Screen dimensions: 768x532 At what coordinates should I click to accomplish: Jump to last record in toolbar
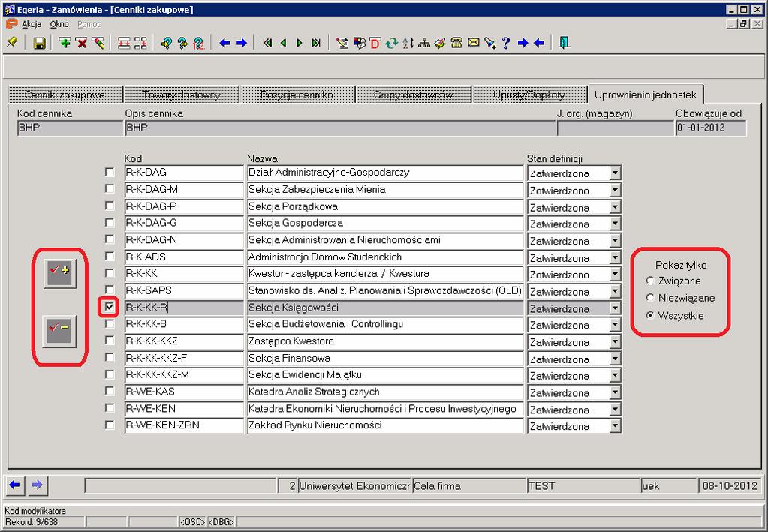tap(316, 43)
